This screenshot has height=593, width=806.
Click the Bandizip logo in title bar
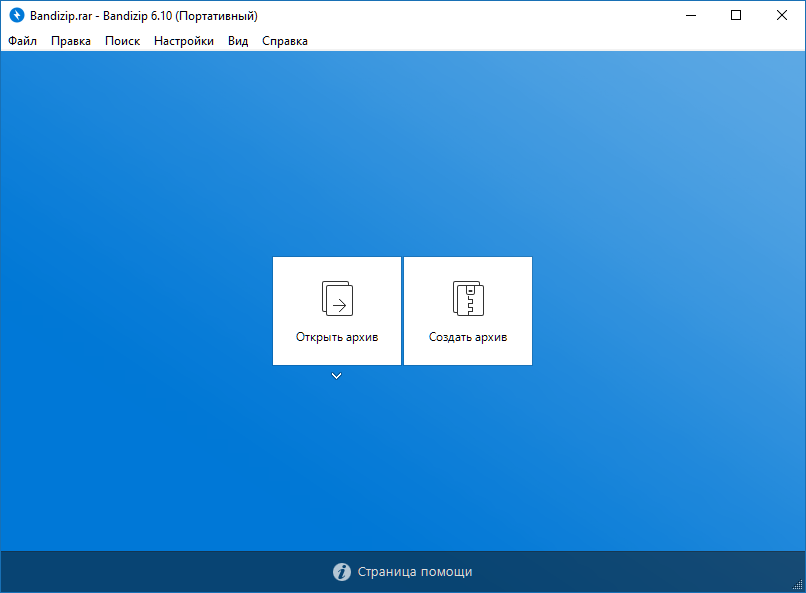[x=17, y=15]
